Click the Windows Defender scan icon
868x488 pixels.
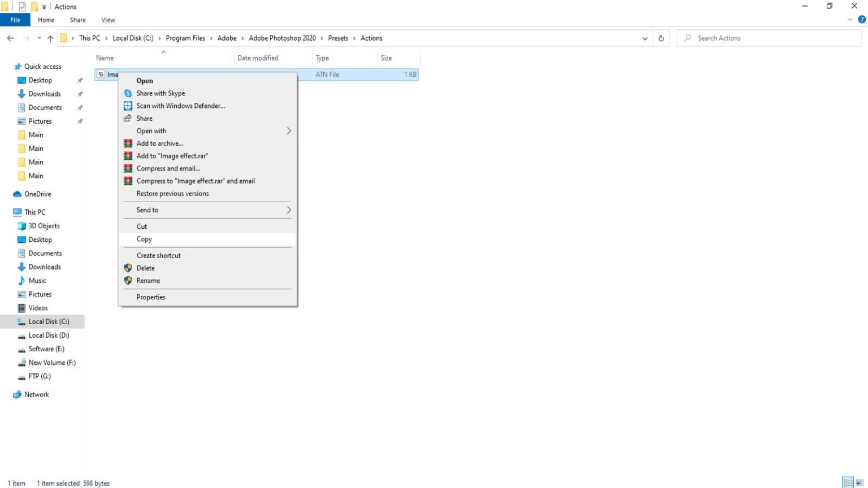click(x=128, y=106)
